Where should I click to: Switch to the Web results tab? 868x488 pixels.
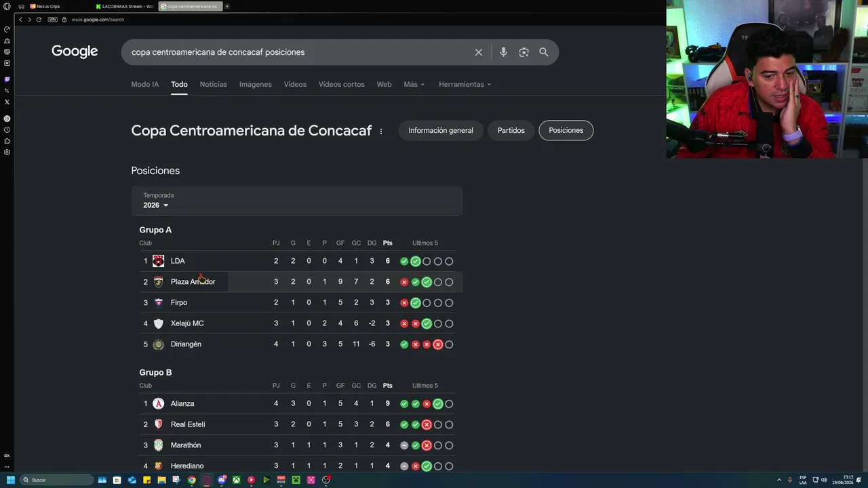384,85
